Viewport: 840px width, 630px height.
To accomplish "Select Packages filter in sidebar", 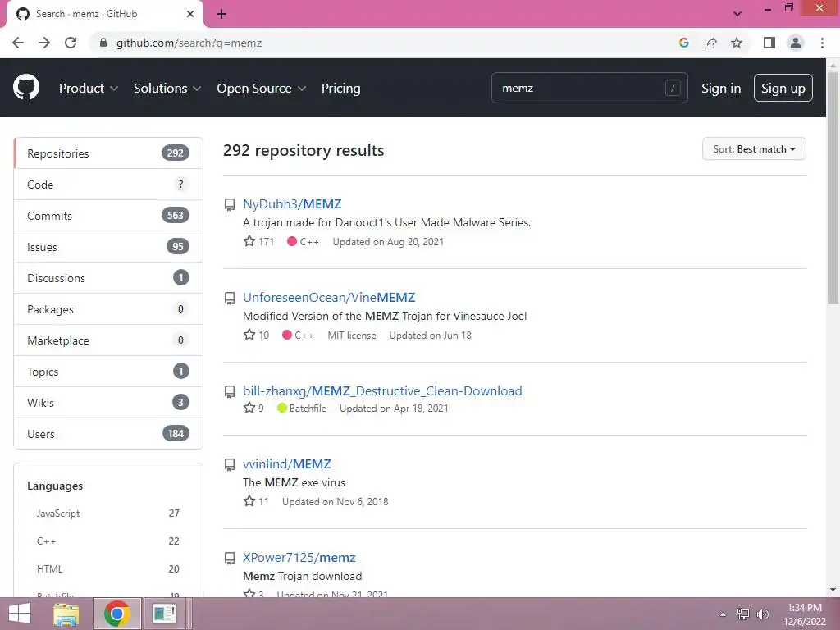I will (108, 309).
